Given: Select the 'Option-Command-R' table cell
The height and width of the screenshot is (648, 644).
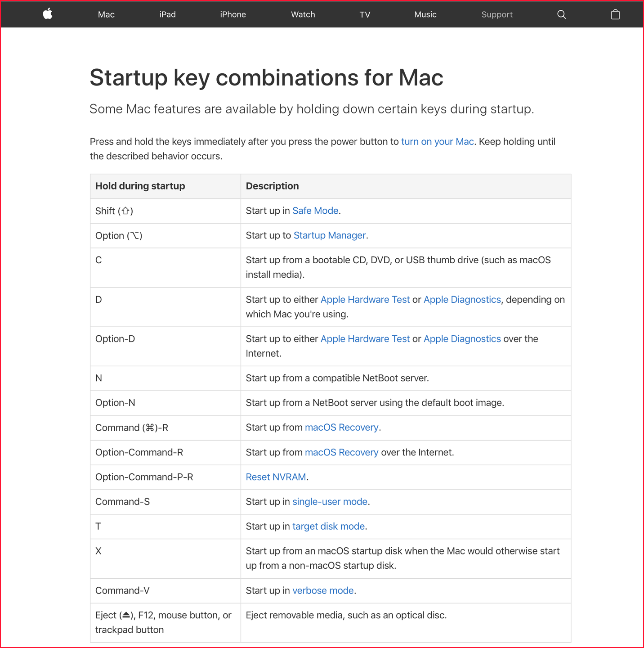Looking at the screenshot, I should (x=165, y=453).
